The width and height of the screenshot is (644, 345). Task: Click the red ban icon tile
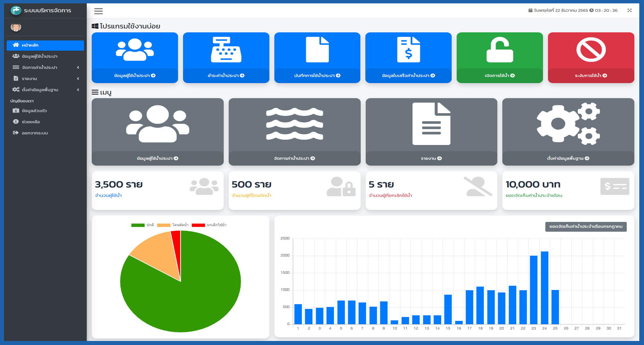(x=591, y=50)
